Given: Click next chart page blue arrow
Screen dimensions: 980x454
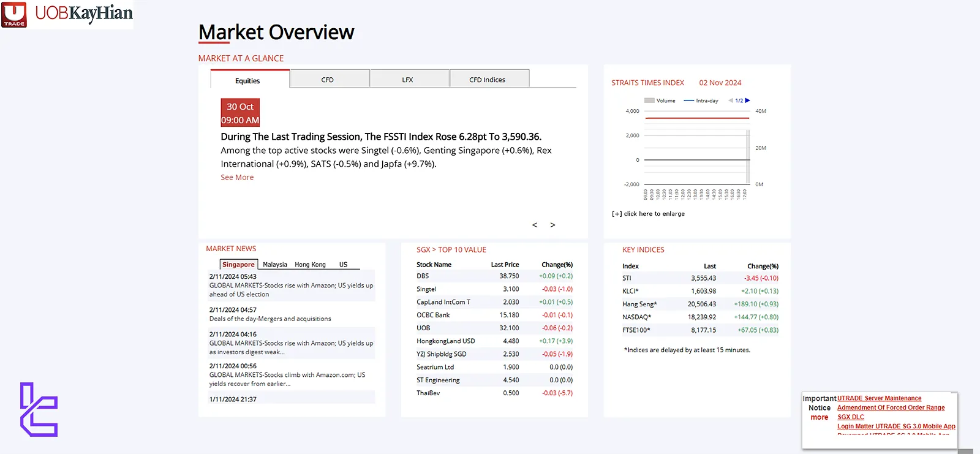Looking at the screenshot, I should pyautogui.click(x=747, y=100).
